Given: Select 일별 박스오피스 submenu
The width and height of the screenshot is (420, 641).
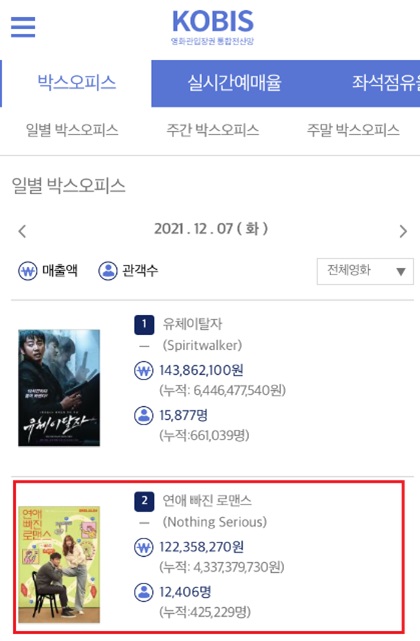Looking at the screenshot, I should [x=72, y=130].
